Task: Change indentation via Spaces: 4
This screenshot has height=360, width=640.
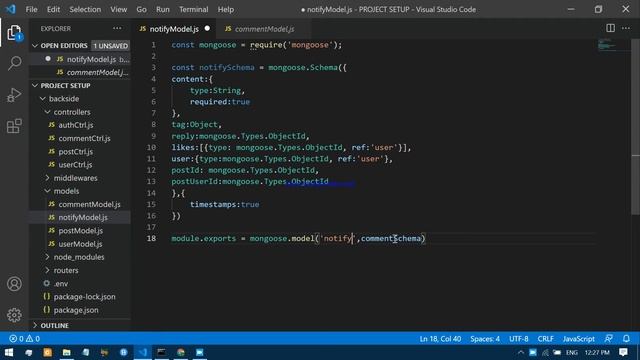Action: (x=485, y=339)
